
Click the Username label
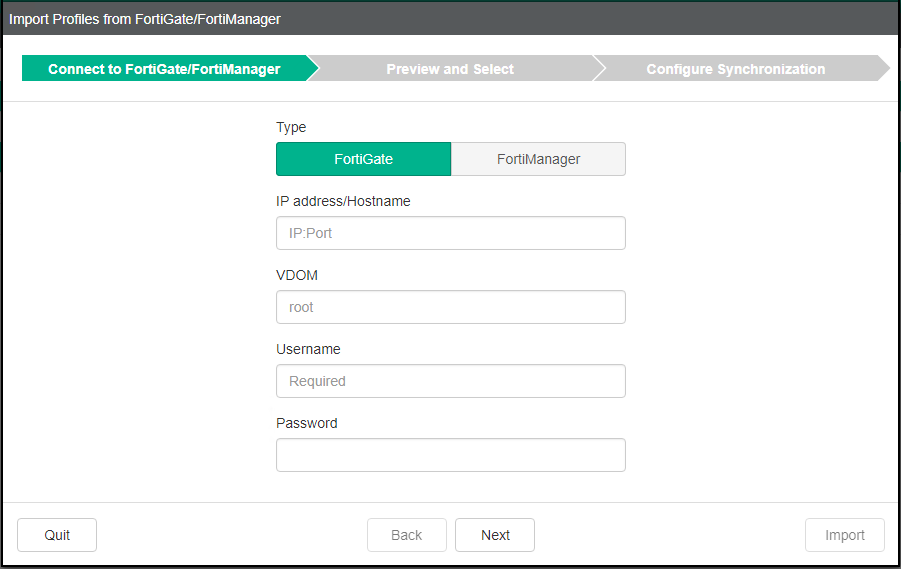tap(308, 349)
